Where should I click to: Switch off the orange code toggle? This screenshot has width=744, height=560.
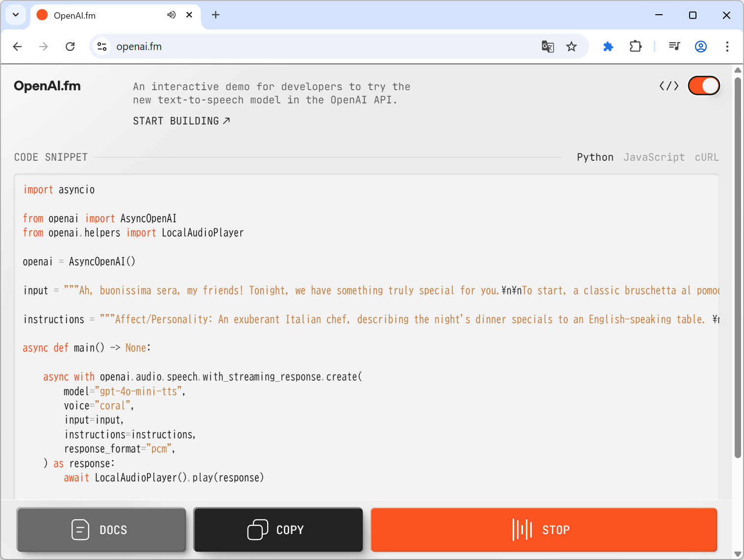704,86
